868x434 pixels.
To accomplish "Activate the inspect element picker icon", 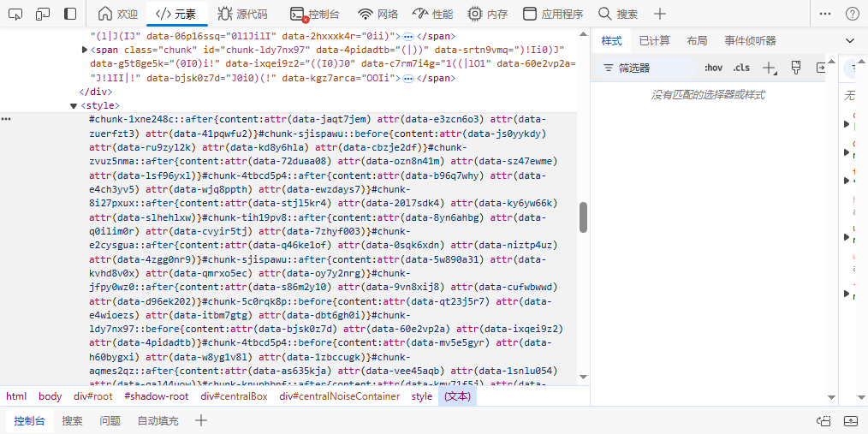I will (16, 14).
